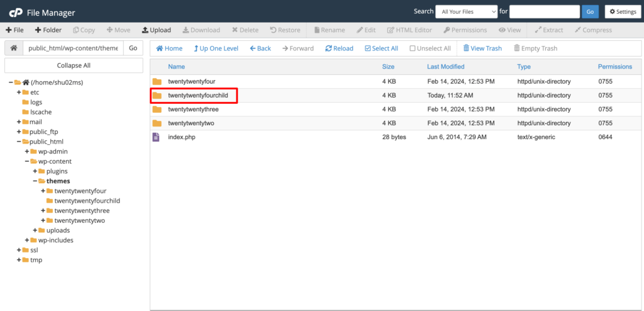Collapse the public_html folder in tree

(x=19, y=142)
